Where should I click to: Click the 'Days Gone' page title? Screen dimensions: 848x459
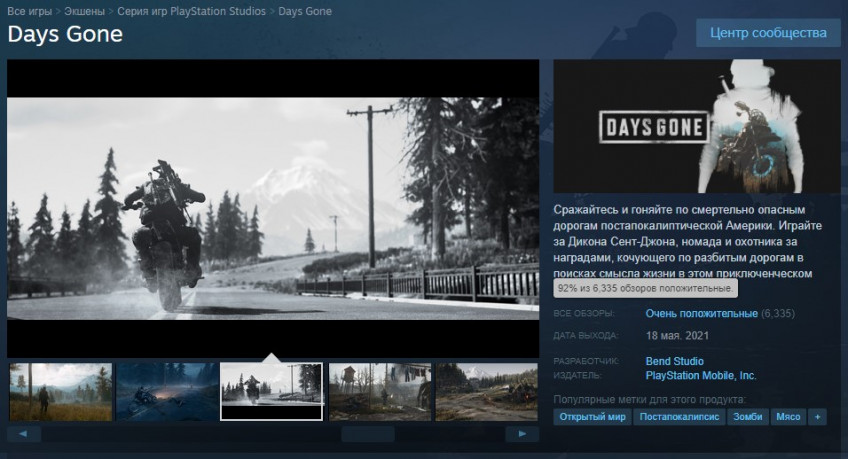[x=65, y=34]
